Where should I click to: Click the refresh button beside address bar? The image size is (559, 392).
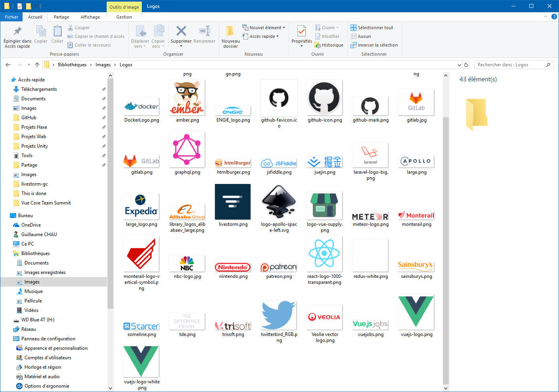click(466, 65)
